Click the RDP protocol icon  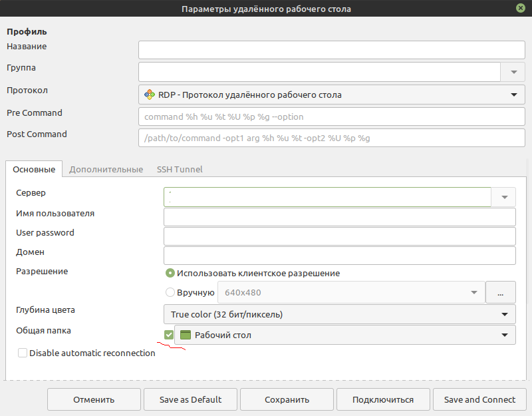point(149,95)
